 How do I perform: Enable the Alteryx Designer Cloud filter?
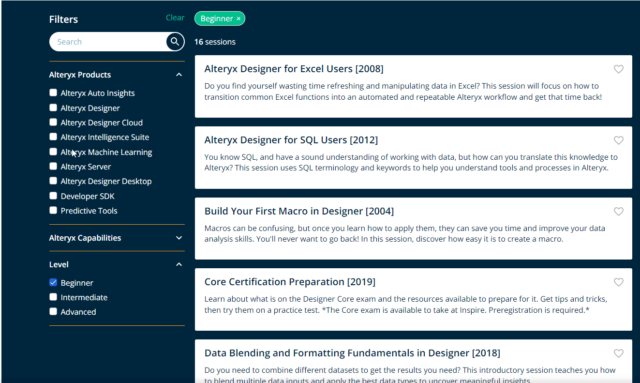[53, 122]
